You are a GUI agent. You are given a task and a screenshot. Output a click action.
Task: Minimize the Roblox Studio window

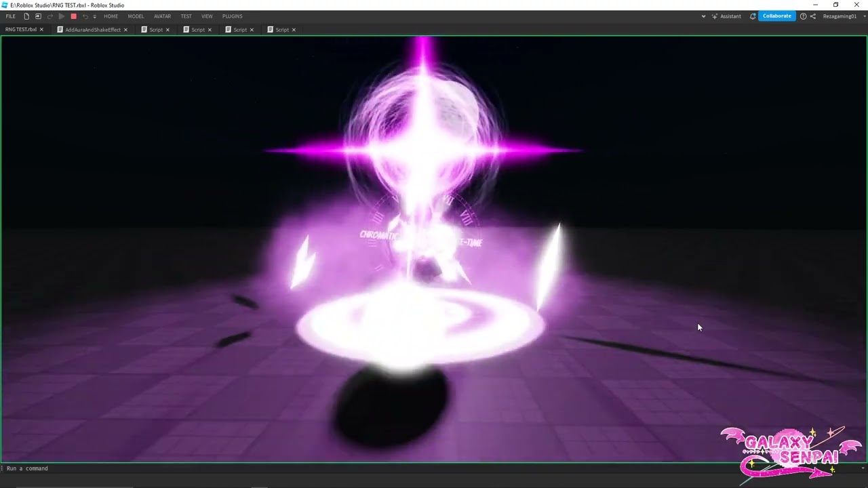point(815,5)
